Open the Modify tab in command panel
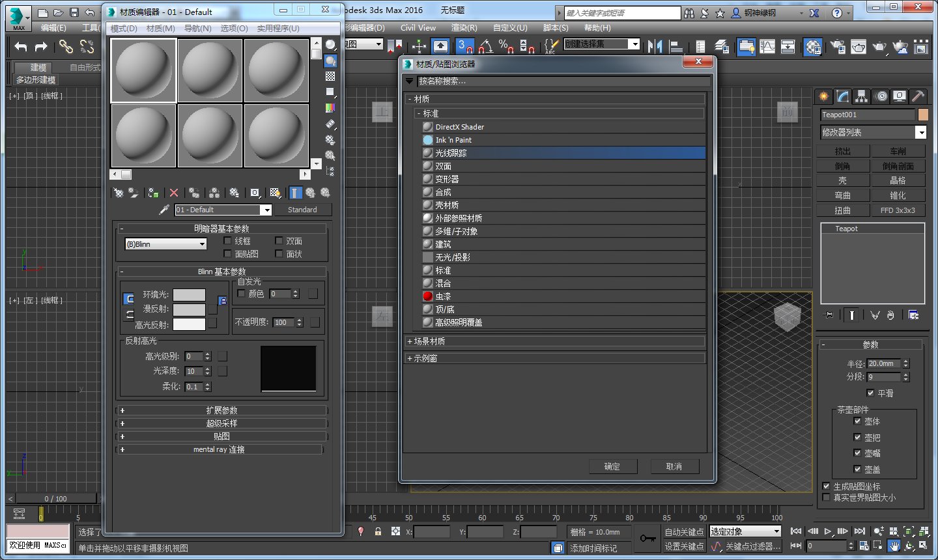 point(843,96)
